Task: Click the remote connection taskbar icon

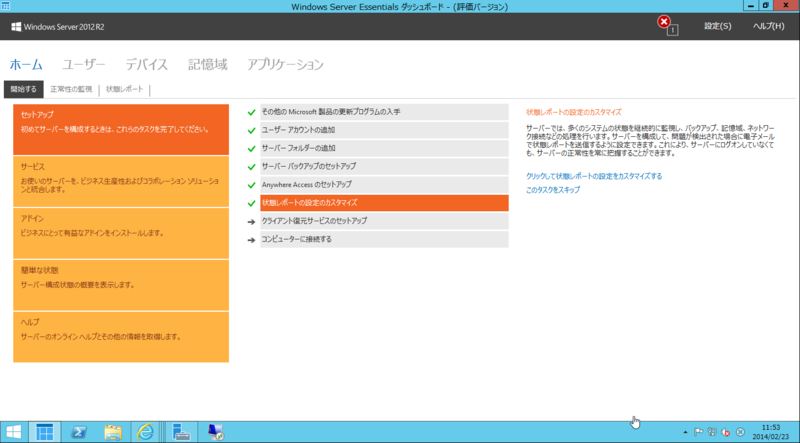Action: click(216, 432)
